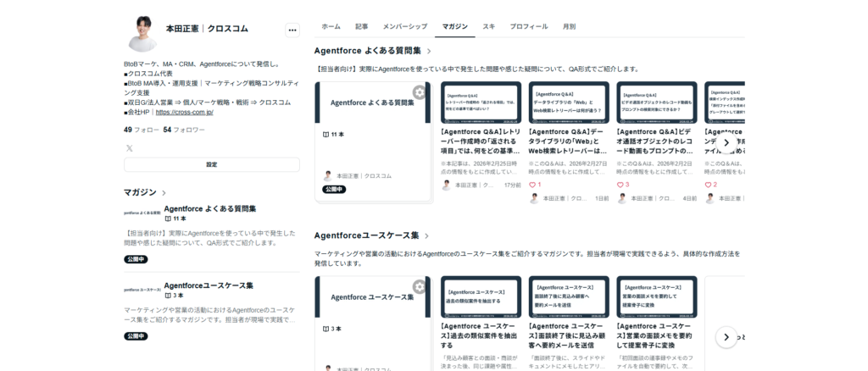Click the next arrow on よくある質問集 carousel
Viewport: 868px width, 371px height.
(726, 142)
